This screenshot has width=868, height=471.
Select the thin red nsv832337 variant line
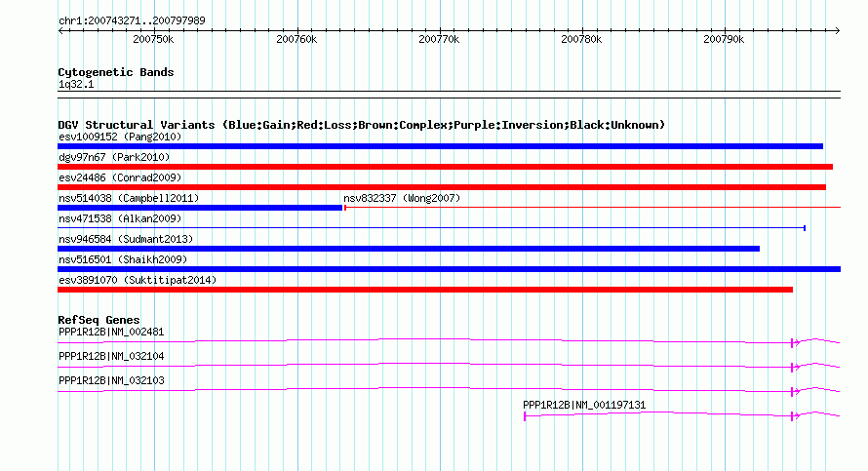point(592,208)
